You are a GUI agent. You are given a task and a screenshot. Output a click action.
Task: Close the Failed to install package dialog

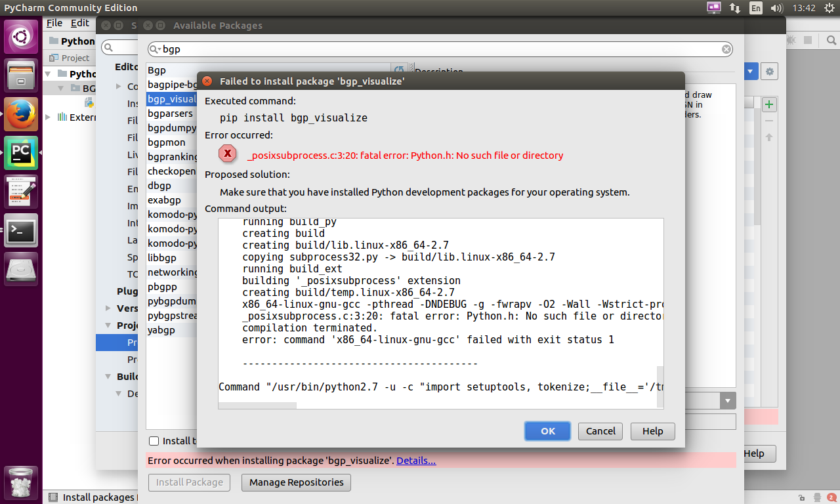[207, 81]
